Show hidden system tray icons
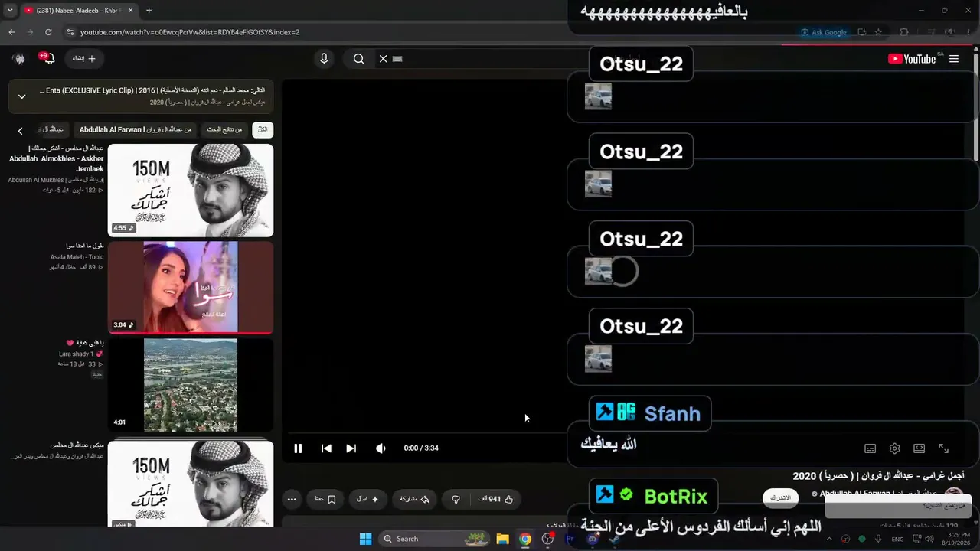 point(829,539)
